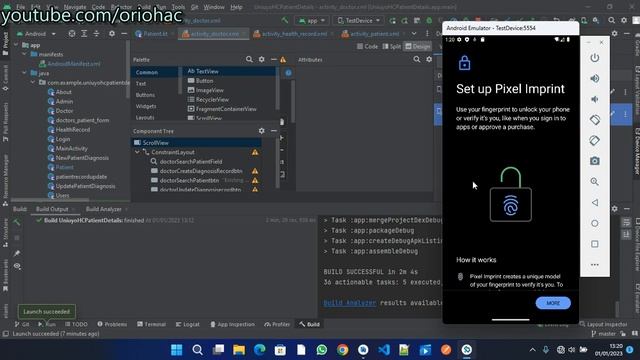This screenshot has width=640, height=360.
Task: Open WhatsApp from the taskbar
Action: [x=322, y=350]
